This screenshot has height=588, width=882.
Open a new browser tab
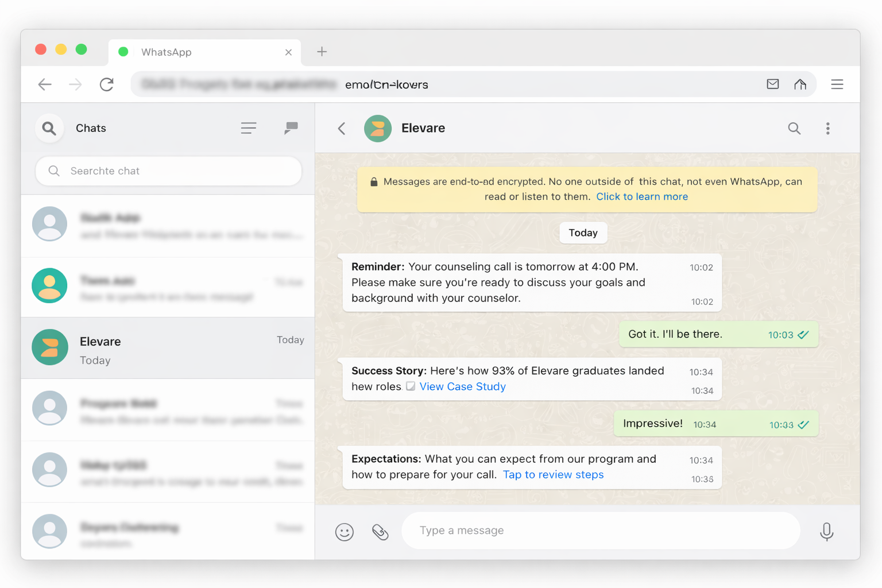click(322, 52)
